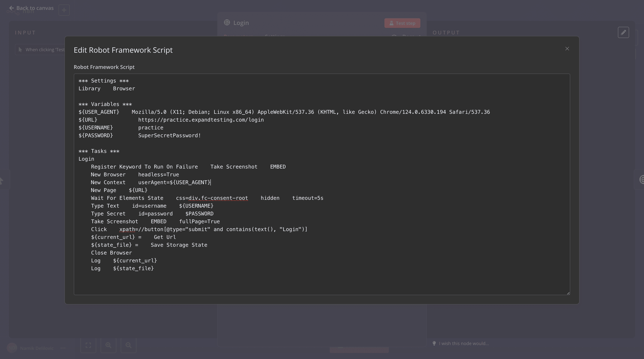Switch to the Settings tab of the Login node

point(274,36)
